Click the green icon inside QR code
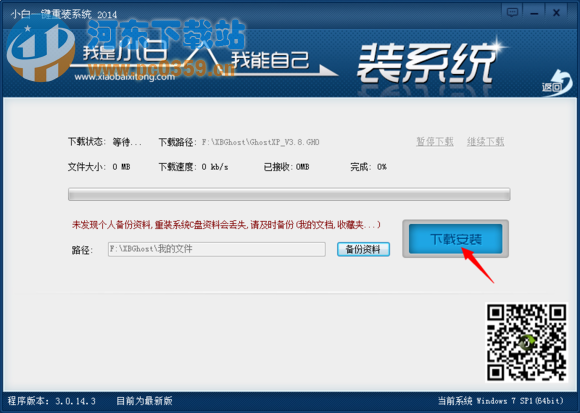580x413 pixels. [x=526, y=342]
